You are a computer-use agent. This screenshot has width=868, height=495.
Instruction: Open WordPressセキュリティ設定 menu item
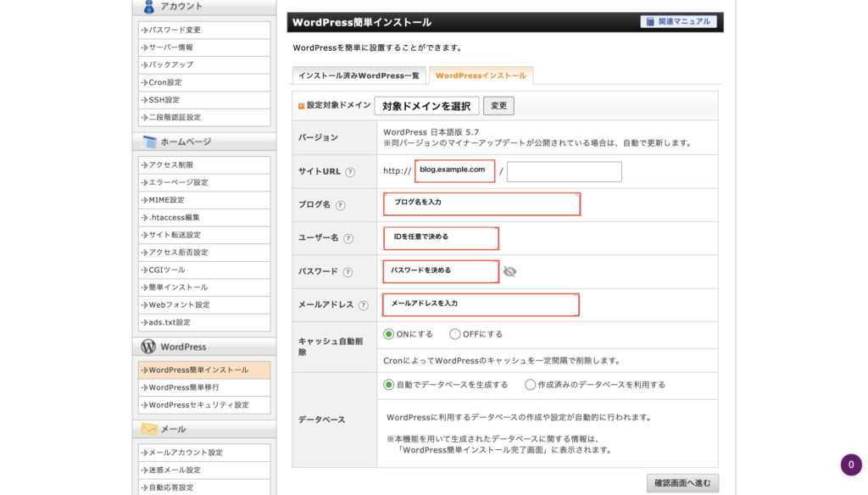pos(204,405)
